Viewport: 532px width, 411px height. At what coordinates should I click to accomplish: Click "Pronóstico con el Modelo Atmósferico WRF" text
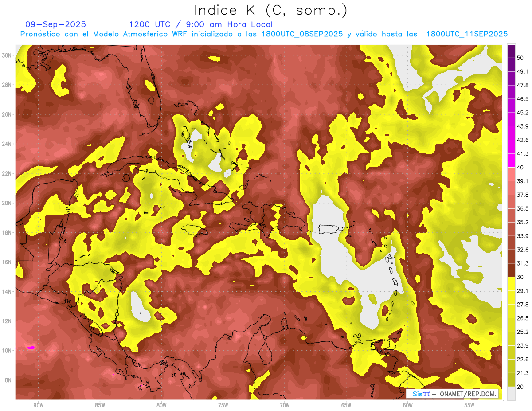[x=105, y=34]
